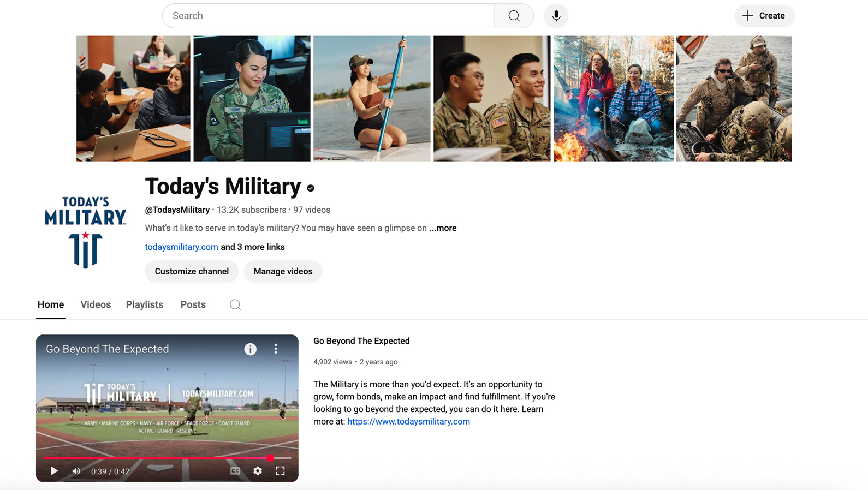Click the 97 videos count

pyautogui.click(x=312, y=210)
